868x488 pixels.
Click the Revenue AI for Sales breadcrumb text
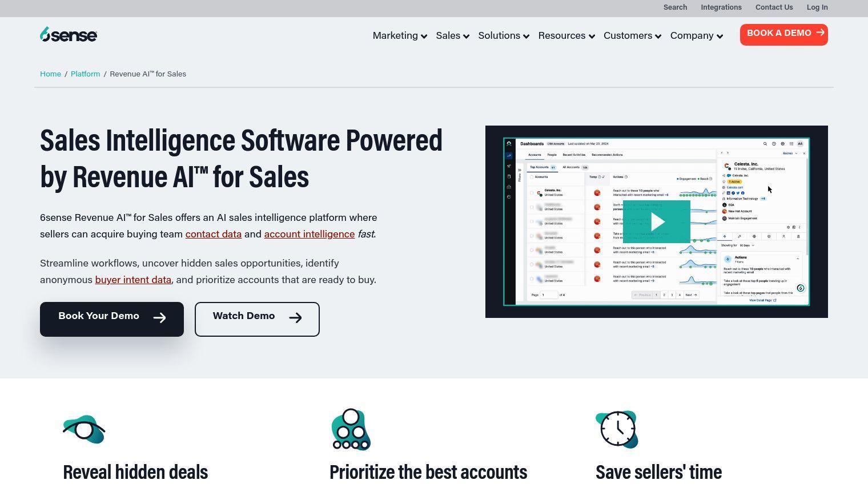point(148,74)
